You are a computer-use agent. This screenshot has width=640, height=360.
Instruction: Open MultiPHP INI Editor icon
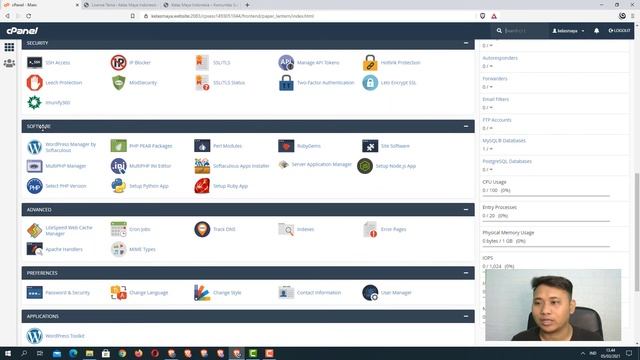(x=118, y=166)
